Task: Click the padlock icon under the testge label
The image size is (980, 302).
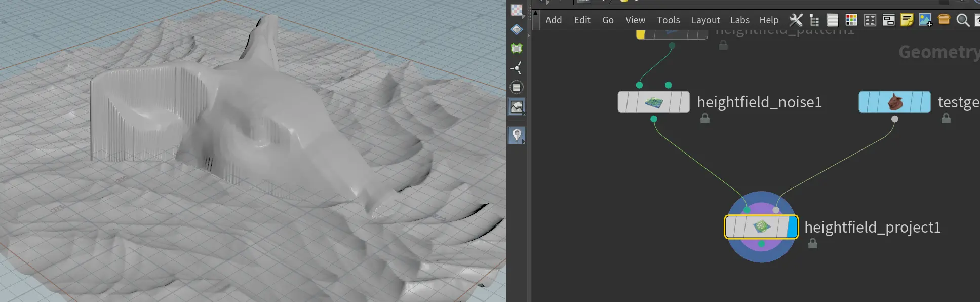Action: pyautogui.click(x=946, y=119)
